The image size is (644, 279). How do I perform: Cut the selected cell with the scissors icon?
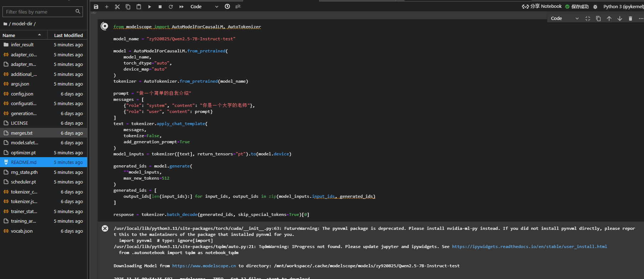tap(117, 7)
